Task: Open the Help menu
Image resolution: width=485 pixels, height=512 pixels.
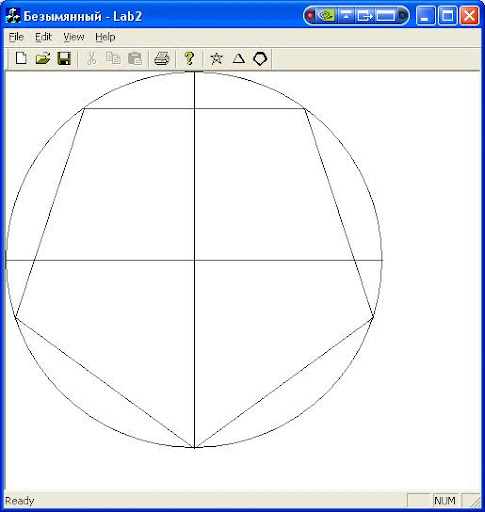Action: tap(105, 37)
